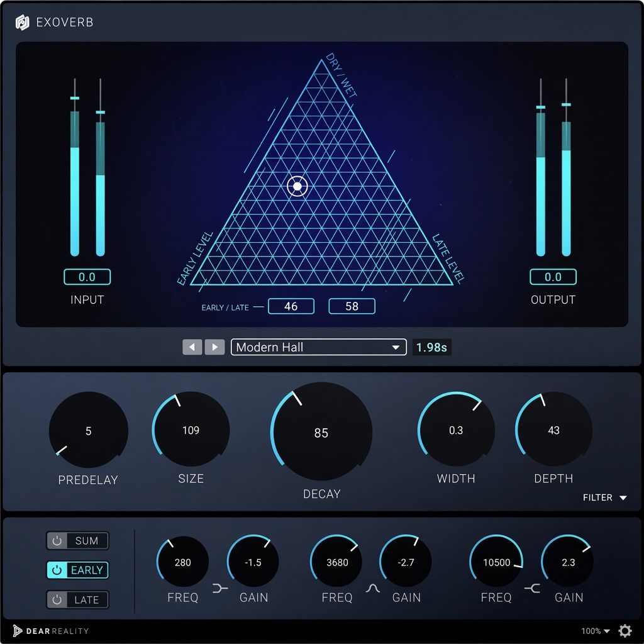Collapse the FILTER section expander

coord(604,497)
